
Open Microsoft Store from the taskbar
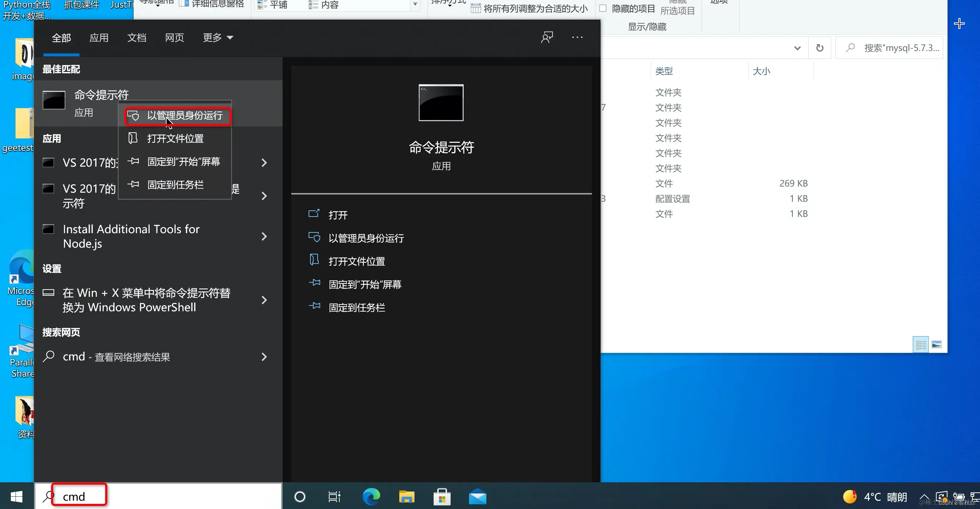click(442, 497)
